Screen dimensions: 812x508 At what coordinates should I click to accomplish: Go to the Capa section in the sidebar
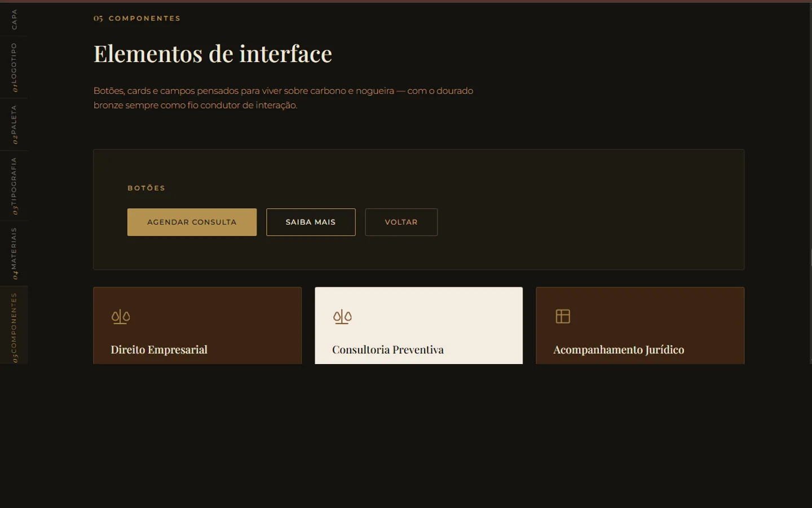tap(14, 19)
